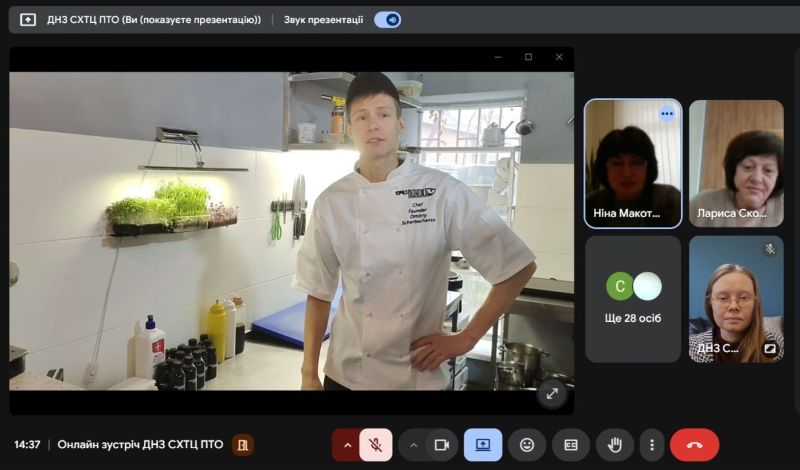
Task: Toggle the camera on or off
Action: 441,445
